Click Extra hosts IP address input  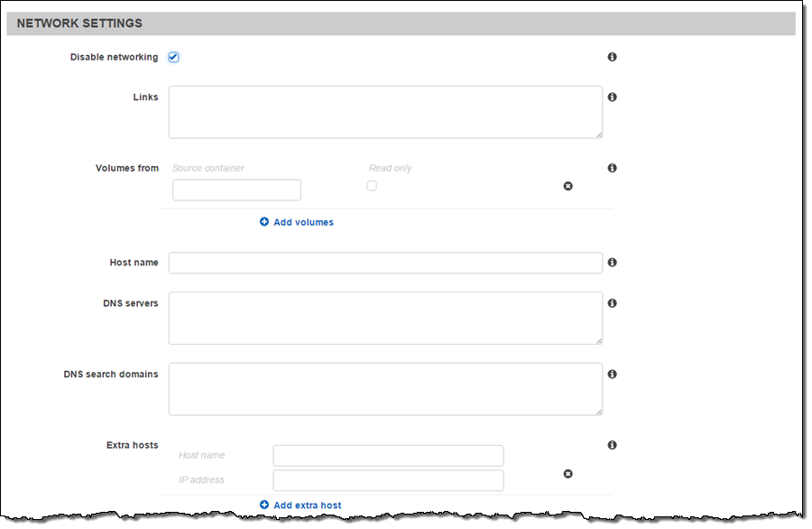click(x=388, y=480)
